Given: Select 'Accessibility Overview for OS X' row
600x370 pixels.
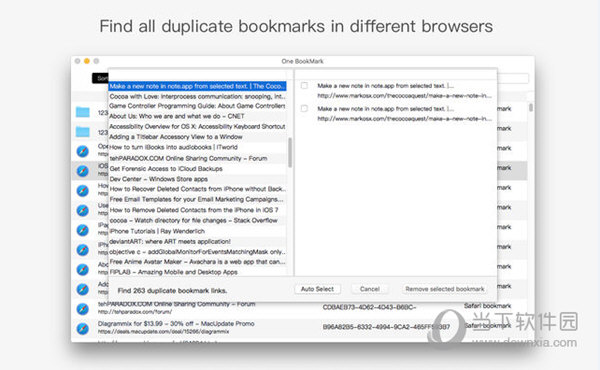Looking at the screenshot, I should pyautogui.click(x=197, y=126).
